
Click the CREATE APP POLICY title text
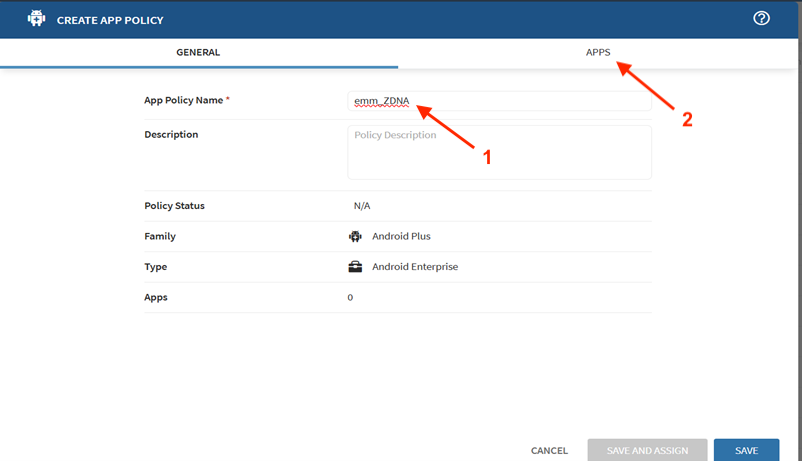click(x=110, y=20)
